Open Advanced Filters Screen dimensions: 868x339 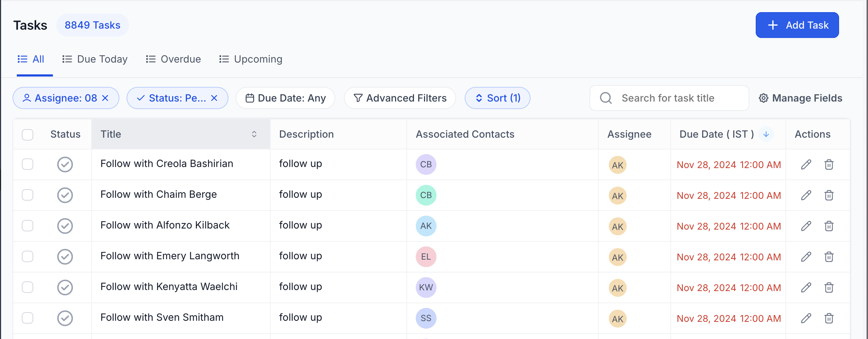pyautogui.click(x=400, y=98)
